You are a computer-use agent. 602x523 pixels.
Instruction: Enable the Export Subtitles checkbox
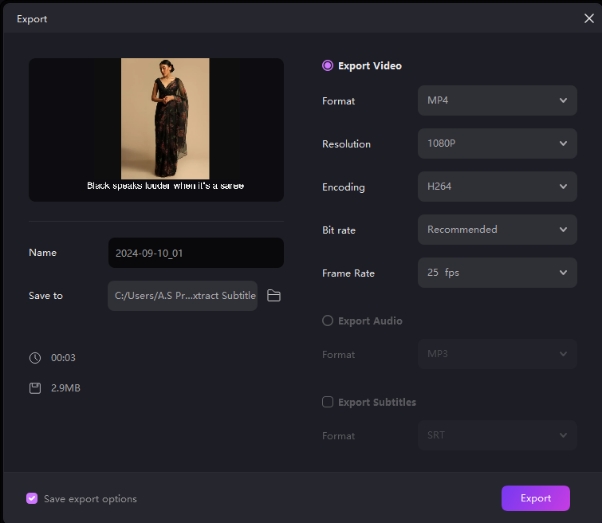click(327, 402)
